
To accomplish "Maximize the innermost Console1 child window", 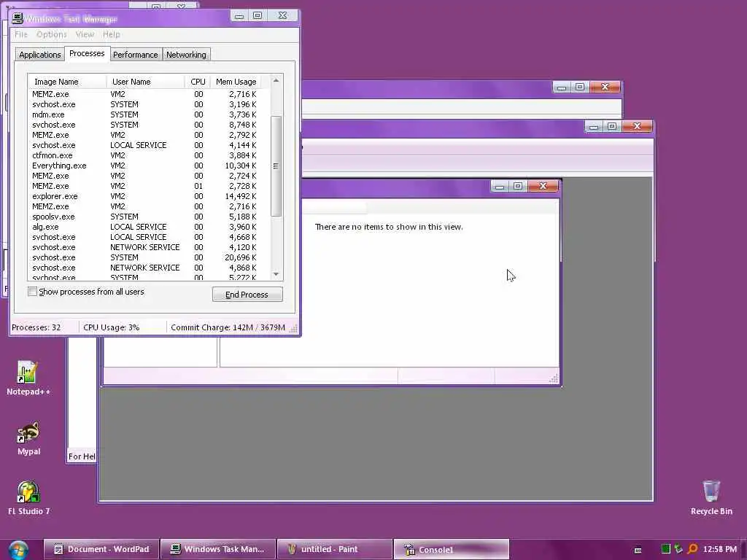I will click(518, 186).
